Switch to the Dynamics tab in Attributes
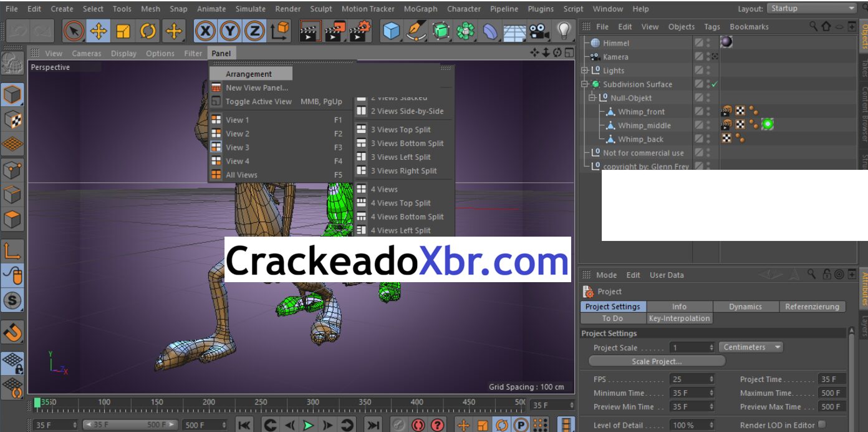Screen dimensions: 868x432 [x=746, y=306]
